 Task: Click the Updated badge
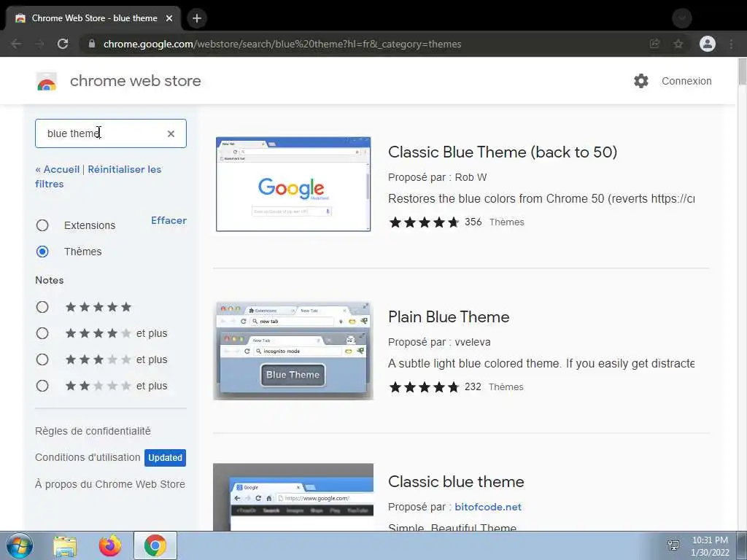point(165,458)
